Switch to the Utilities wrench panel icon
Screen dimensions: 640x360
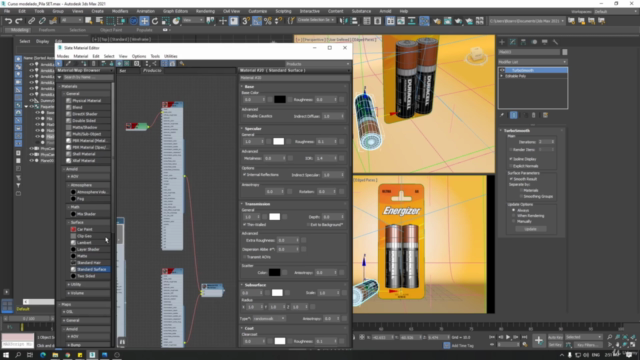(x=555, y=42)
